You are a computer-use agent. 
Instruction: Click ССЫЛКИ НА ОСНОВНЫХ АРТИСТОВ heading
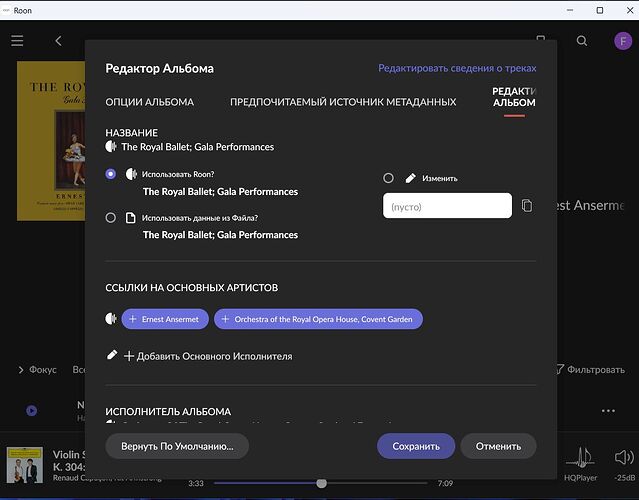tap(192, 288)
